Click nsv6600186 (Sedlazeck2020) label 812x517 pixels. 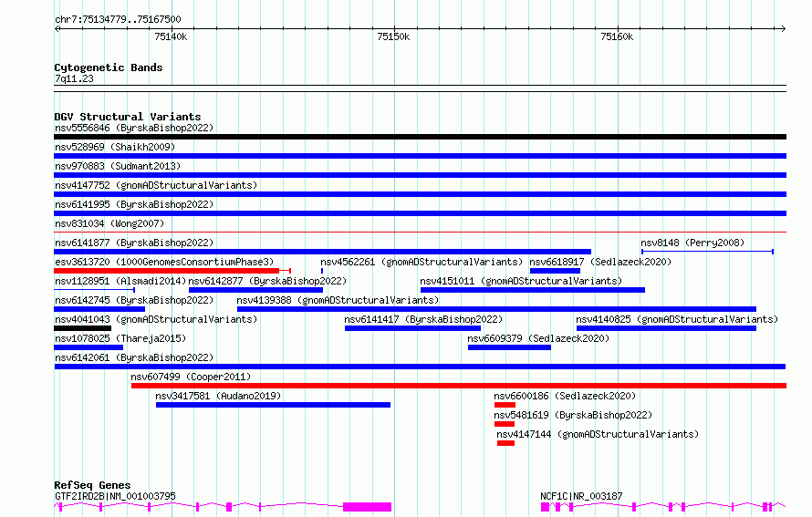coord(565,396)
